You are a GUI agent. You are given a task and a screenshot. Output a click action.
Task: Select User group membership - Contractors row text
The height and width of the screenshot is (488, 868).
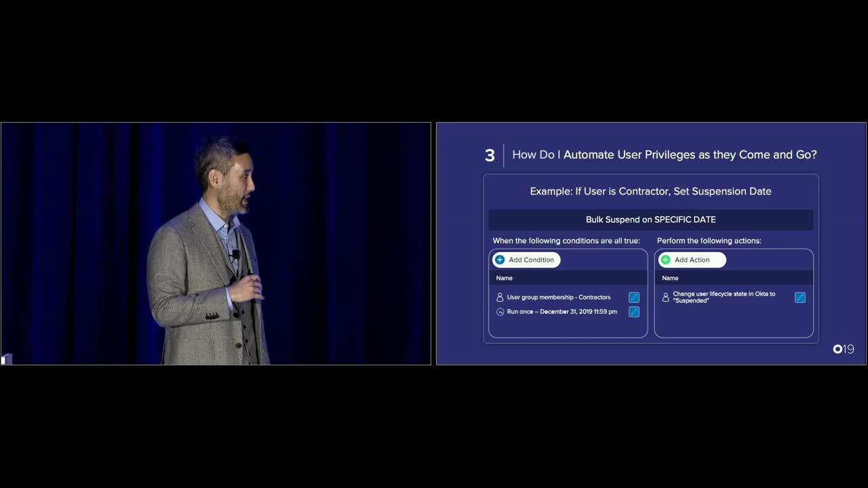(x=559, y=298)
